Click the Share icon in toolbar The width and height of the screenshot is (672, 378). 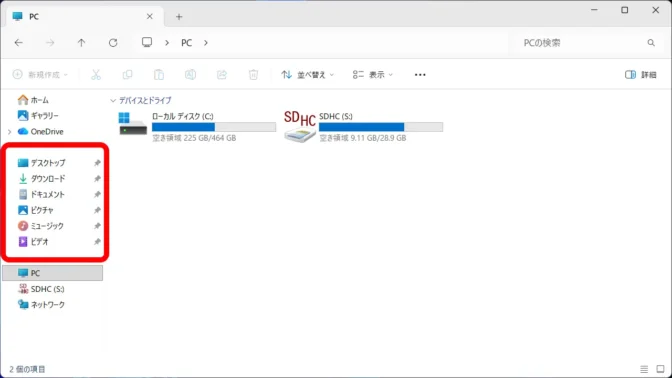coord(222,75)
